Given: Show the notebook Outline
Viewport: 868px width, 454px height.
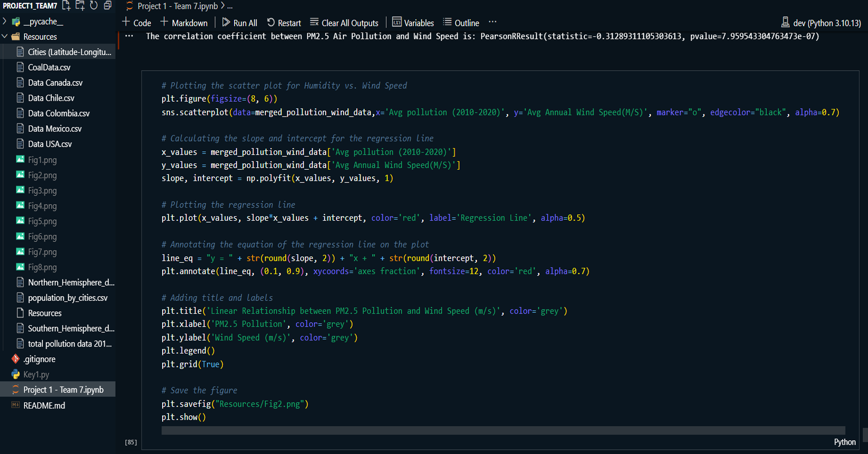Looking at the screenshot, I should 461,23.
